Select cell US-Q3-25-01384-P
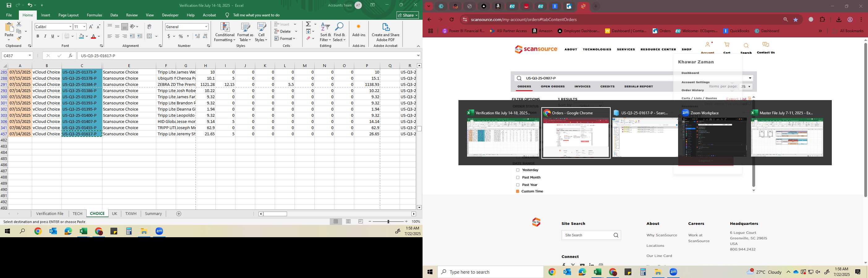Viewport: 868px width, 278px height. point(82,84)
